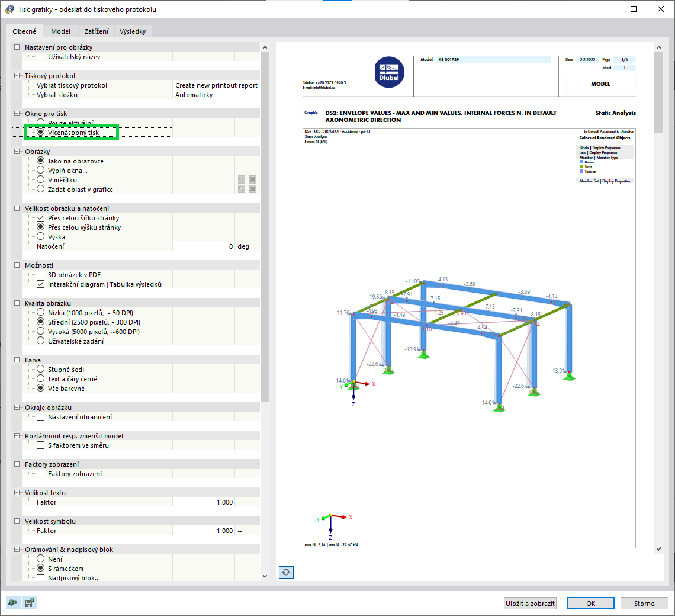Collapse the 'Okno pro tisk' section
This screenshot has height=616, width=675.
(x=17, y=113)
